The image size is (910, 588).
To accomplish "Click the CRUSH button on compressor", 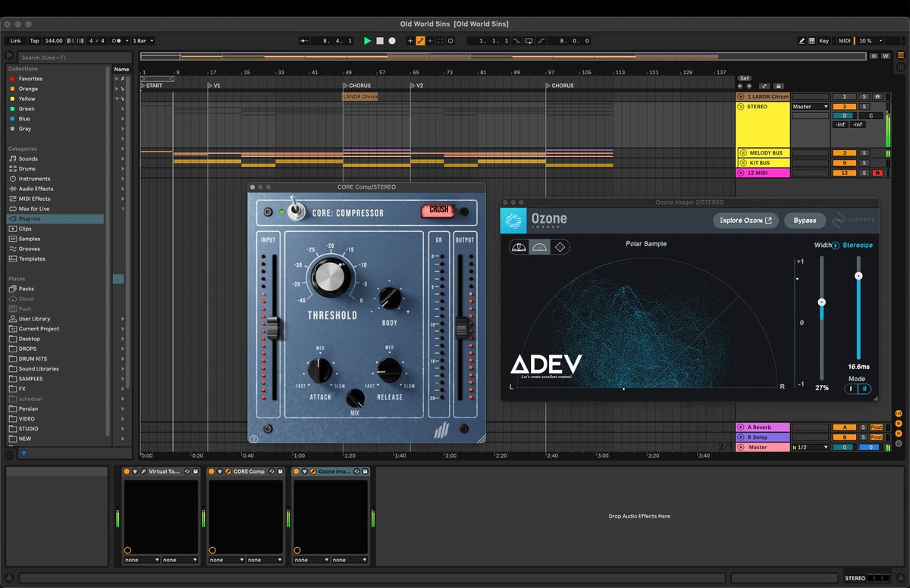I will point(439,210).
